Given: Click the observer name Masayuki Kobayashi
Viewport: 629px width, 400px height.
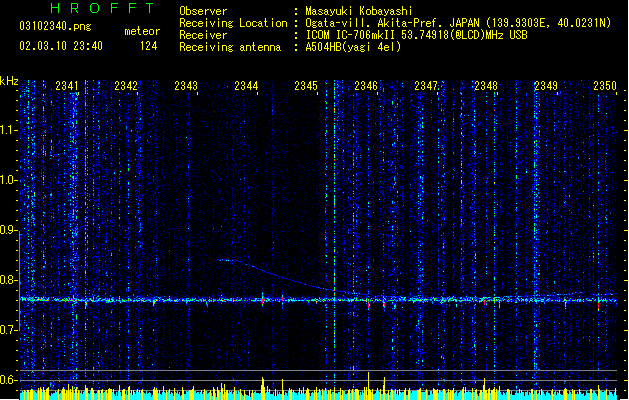Looking at the screenshot, I should point(359,11).
